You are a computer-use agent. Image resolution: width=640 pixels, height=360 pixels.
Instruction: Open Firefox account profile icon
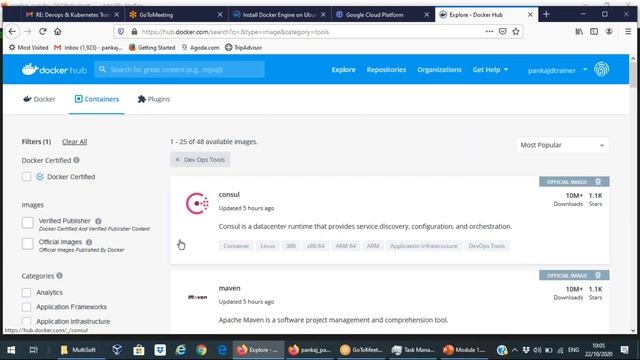click(x=609, y=31)
